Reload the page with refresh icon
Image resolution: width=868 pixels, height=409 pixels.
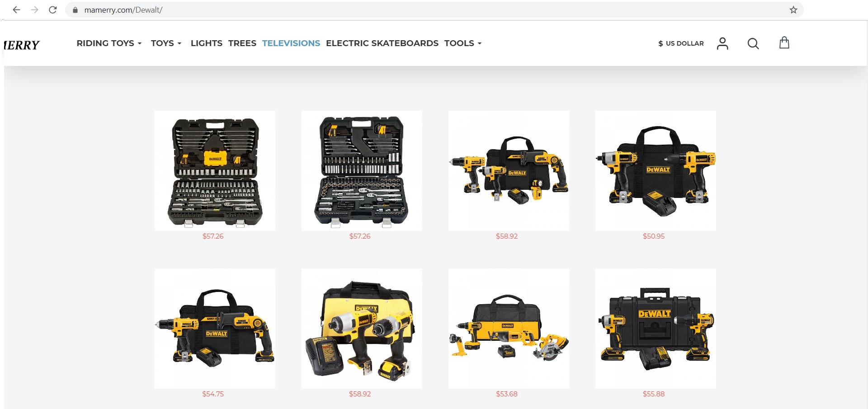coord(53,10)
